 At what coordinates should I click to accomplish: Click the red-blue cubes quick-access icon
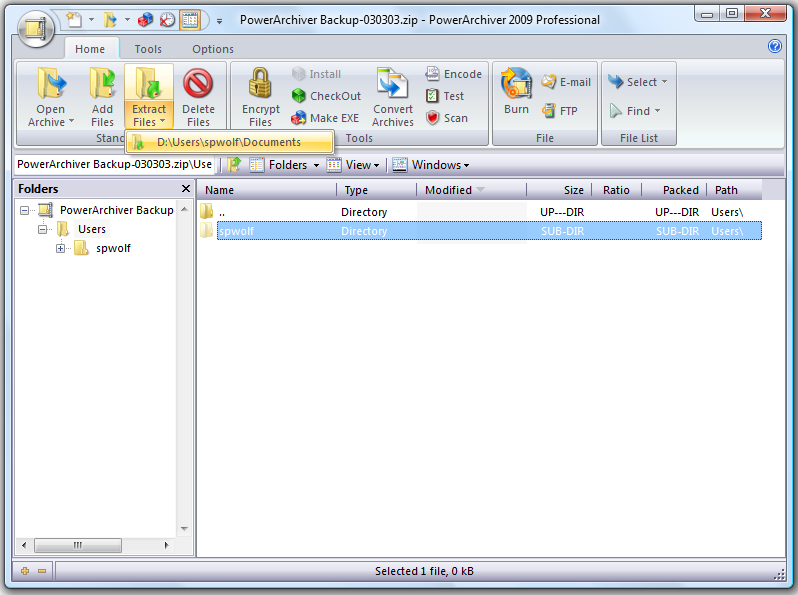(x=146, y=20)
